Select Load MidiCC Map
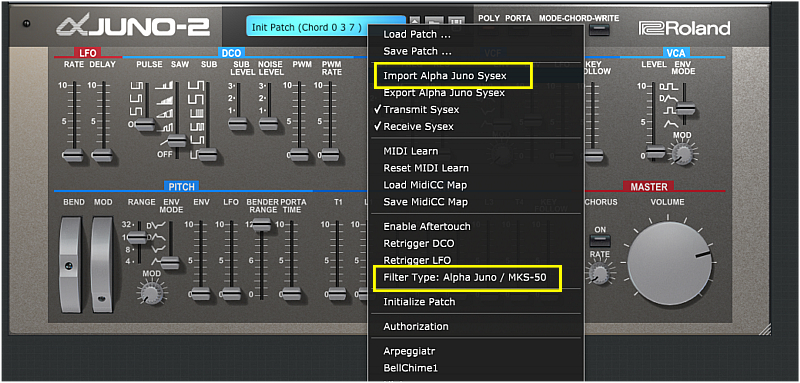 tap(425, 185)
